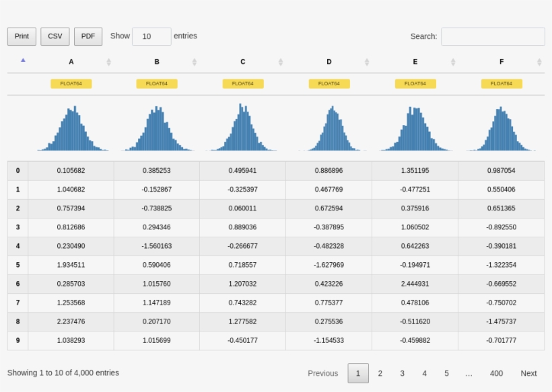Click the FLOAT64 type badge on column F
Viewport: 552px width, 392px height.
(501, 83)
